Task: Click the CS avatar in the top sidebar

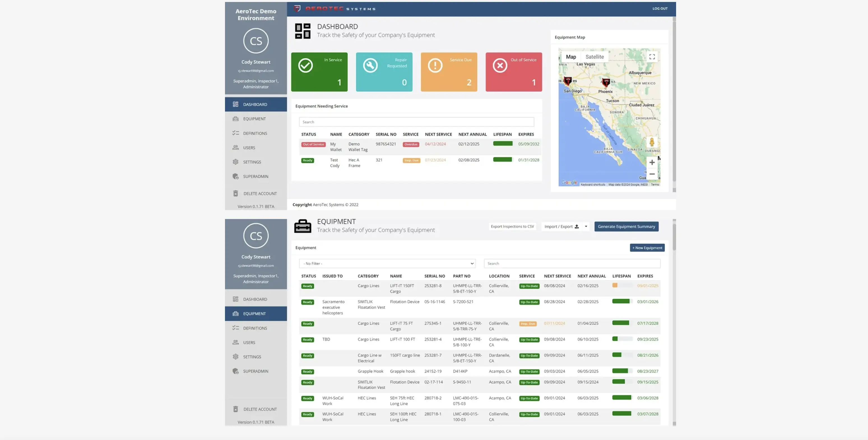Action: (x=256, y=41)
